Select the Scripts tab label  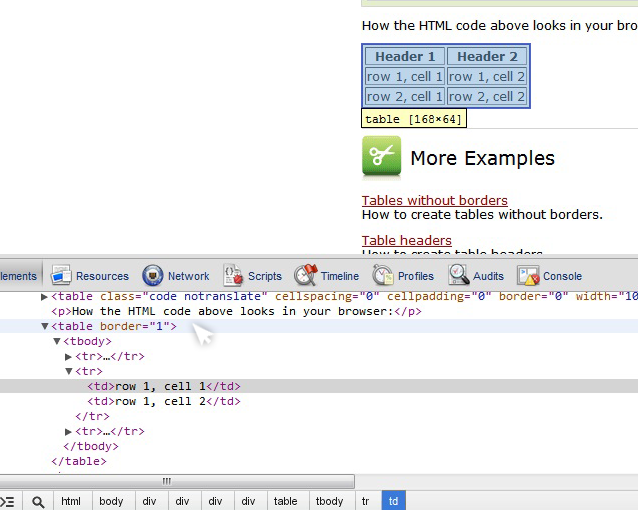click(x=265, y=276)
